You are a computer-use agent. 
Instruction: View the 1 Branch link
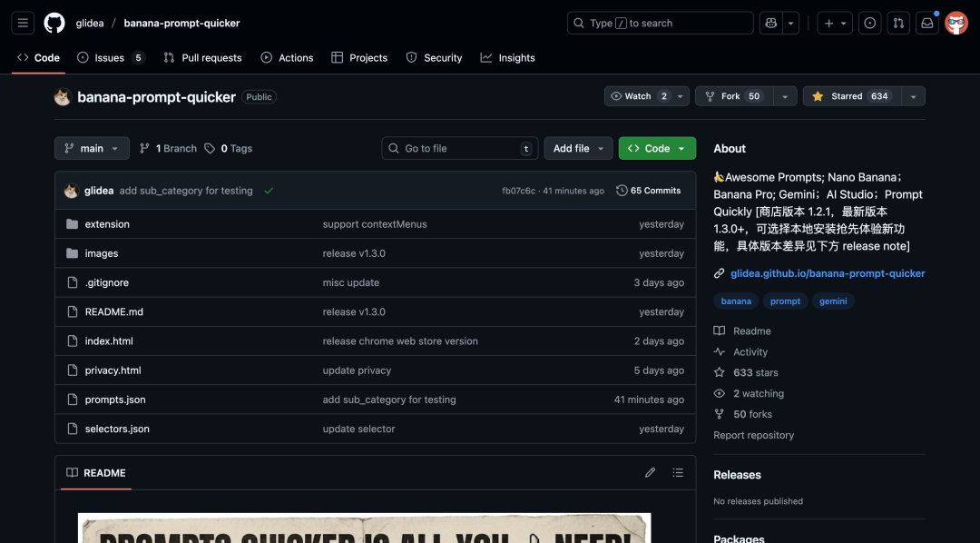168,148
